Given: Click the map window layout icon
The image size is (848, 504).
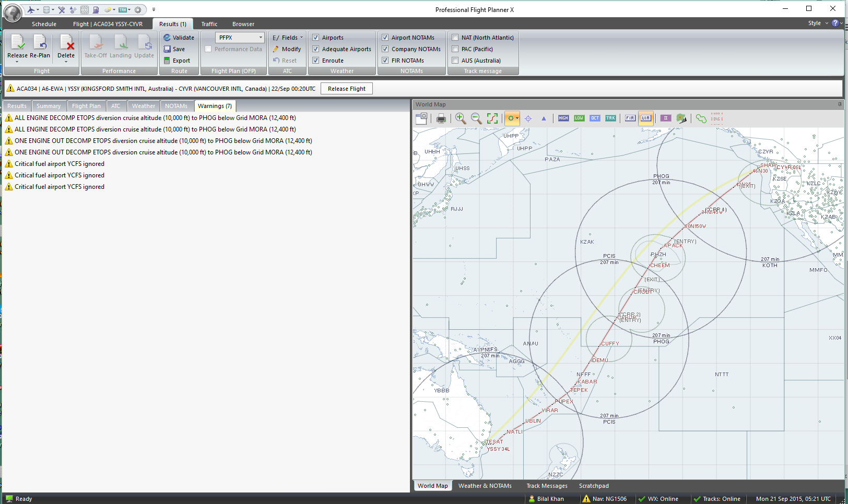Looking at the screenshot, I should pos(421,118).
